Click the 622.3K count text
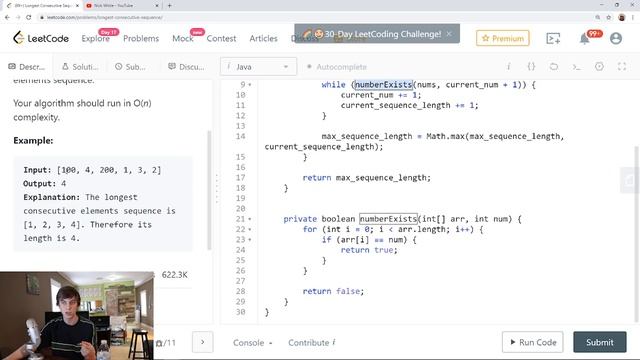The image size is (640, 360). [174, 275]
